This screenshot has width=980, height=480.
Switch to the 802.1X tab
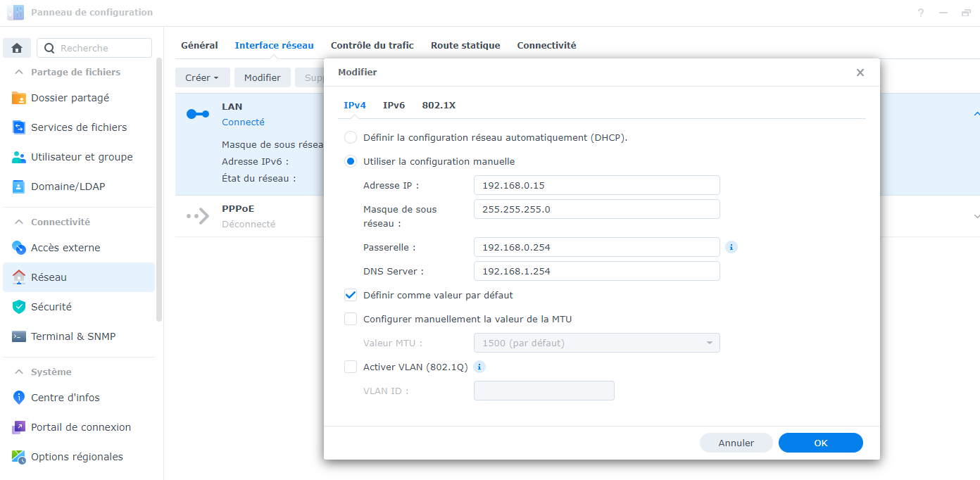[439, 105]
